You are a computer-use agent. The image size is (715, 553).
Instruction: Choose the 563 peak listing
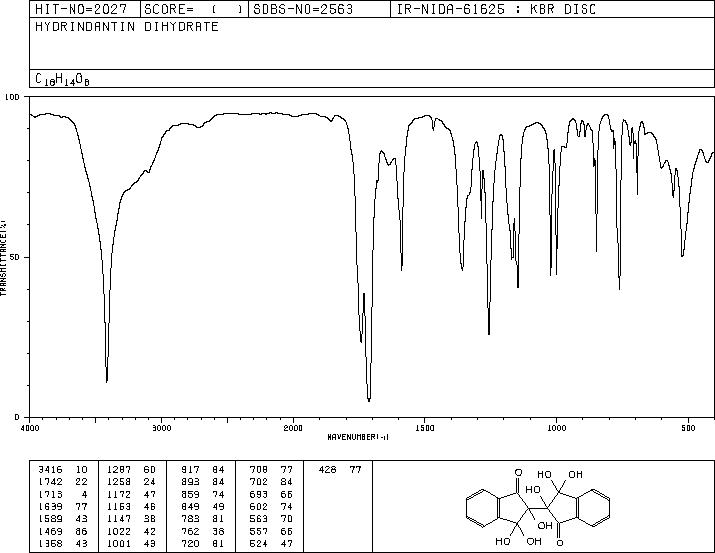pos(271,519)
